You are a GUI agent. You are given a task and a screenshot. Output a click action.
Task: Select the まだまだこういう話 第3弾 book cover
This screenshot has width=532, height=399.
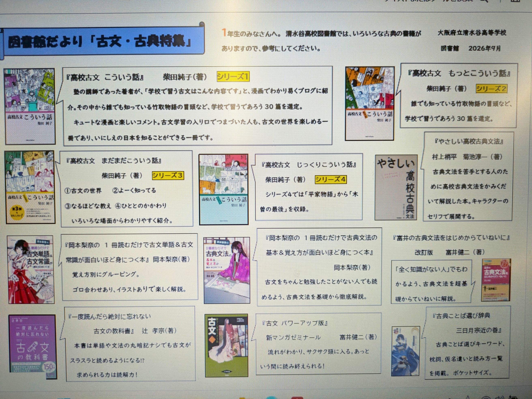pos(30,187)
